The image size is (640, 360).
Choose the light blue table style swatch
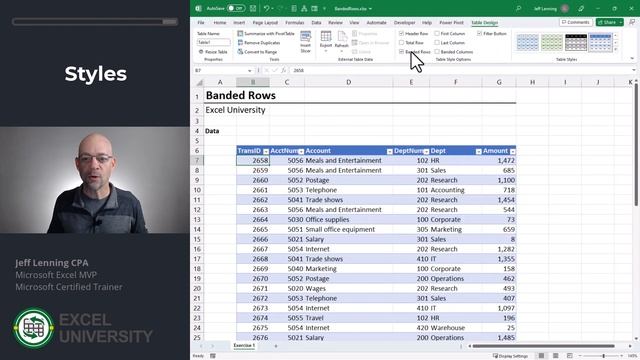(x=528, y=42)
